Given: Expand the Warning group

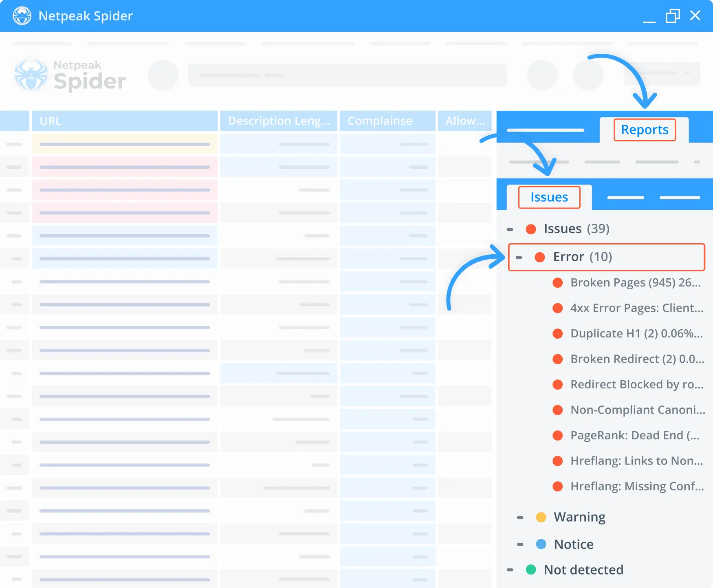Looking at the screenshot, I should click(520, 518).
